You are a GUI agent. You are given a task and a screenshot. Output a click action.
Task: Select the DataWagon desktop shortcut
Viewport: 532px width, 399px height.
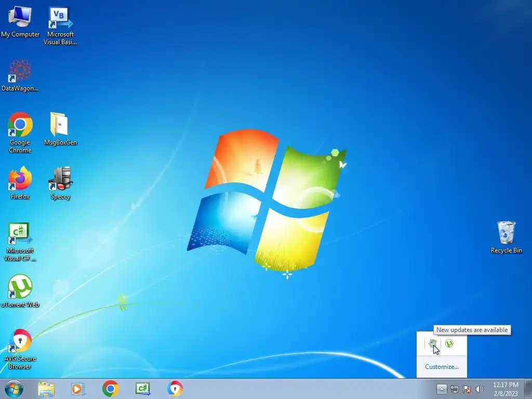tap(20, 75)
